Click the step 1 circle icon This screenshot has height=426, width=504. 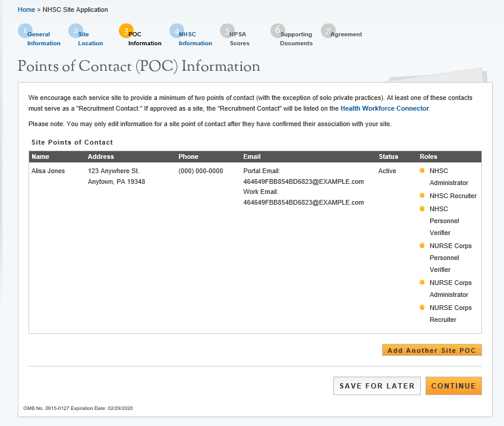[x=24, y=31]
